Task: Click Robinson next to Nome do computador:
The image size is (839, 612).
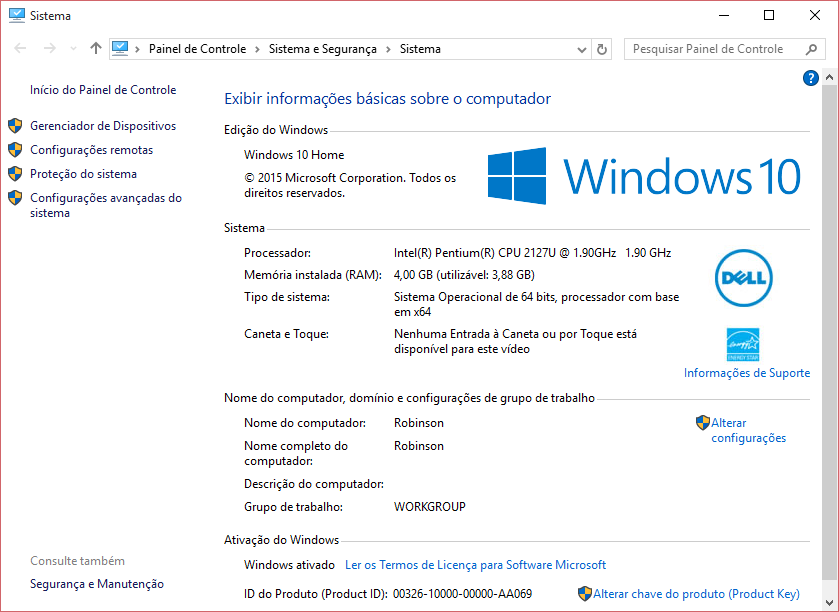Action: [419, 423]
